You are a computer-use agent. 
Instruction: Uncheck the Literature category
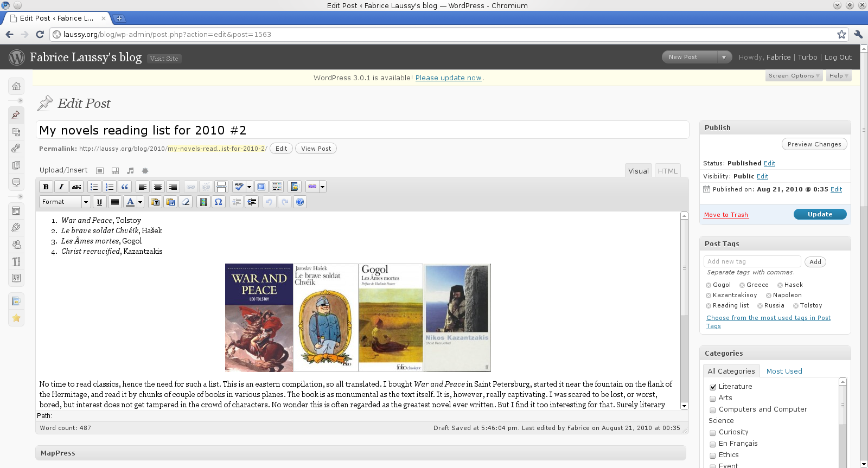(x=713, y=387)
